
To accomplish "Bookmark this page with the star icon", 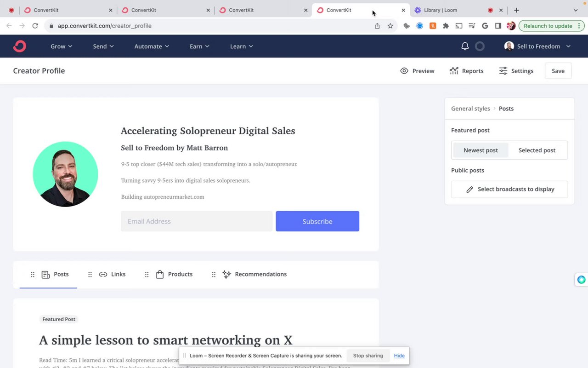I will [390, 26].
